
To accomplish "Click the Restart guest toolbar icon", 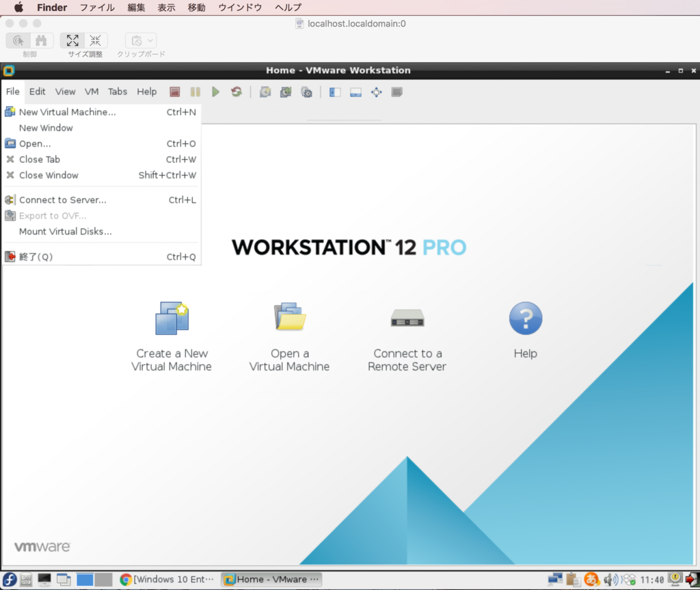I will pos(237,92).
